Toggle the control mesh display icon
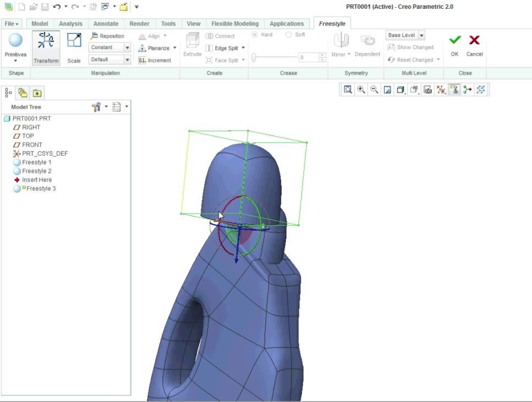 pyautogui.click(x=481, y=90)
